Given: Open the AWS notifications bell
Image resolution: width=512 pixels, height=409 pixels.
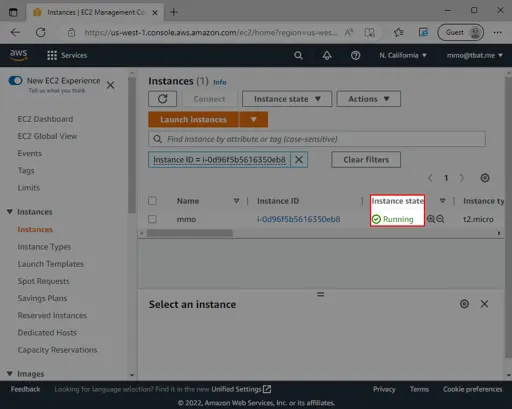Looking at the screenshot, I should (327, 55).
